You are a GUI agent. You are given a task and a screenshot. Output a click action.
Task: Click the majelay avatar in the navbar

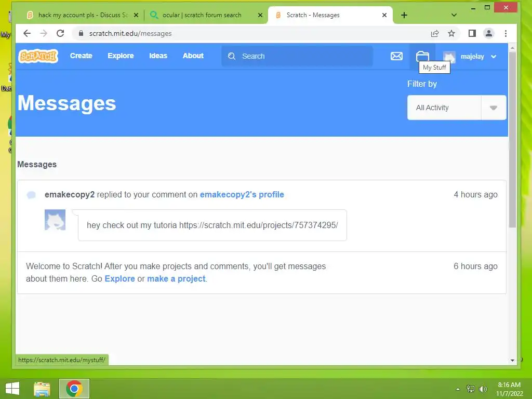click(x=449, y=57)
